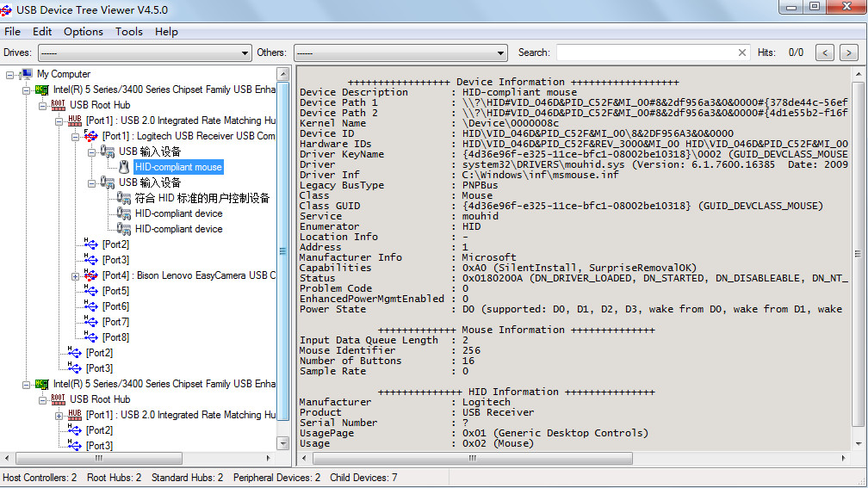Expand the second controller's Port1 hub node

coord(59,416)
